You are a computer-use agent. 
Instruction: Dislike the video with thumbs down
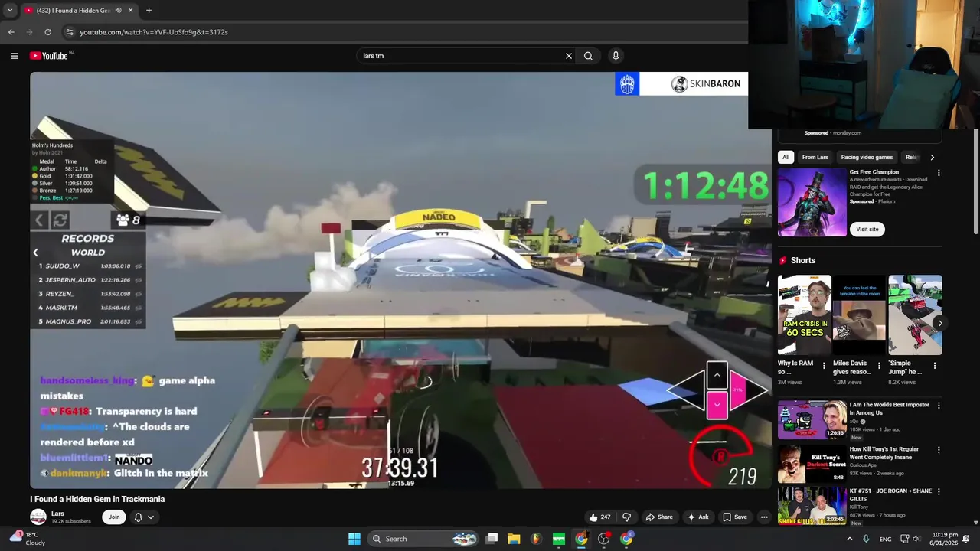coord(627,517)
